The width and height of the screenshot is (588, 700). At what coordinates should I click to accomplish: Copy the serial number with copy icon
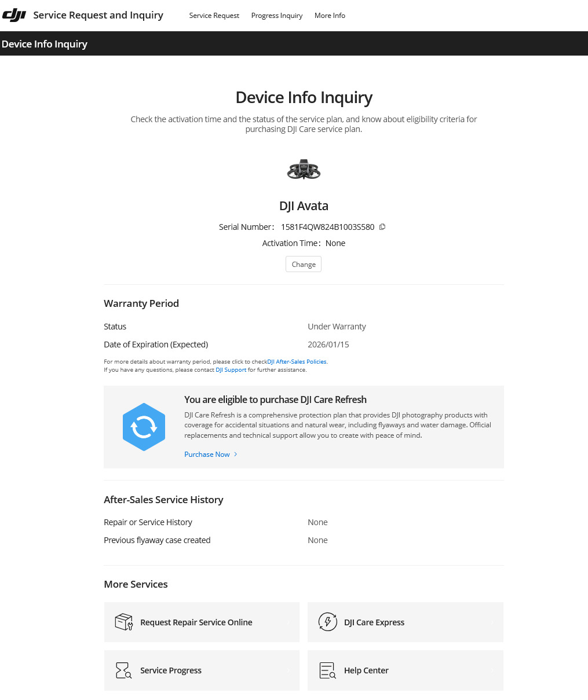(x=382, y=227)
